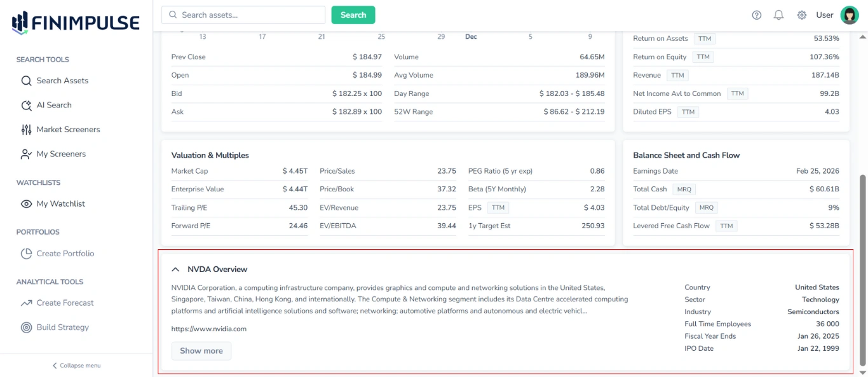Collapse the sidebar menu

(76, 365)
